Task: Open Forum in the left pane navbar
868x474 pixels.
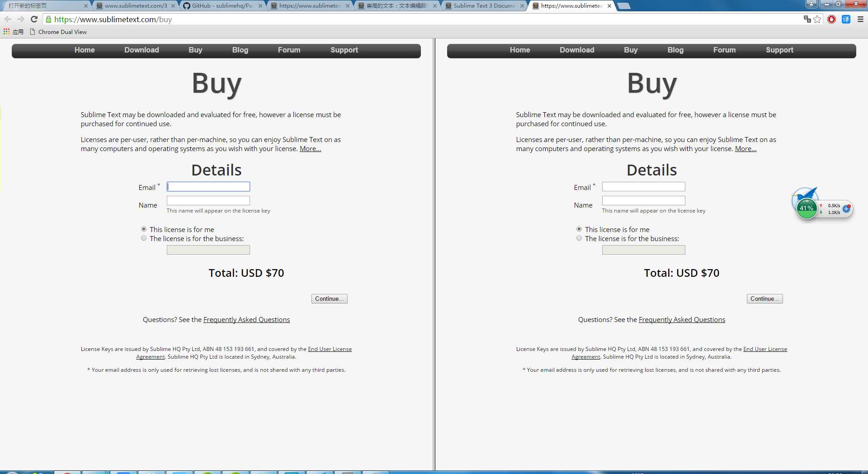Action: pyautogui.click(x=289, y=50)
